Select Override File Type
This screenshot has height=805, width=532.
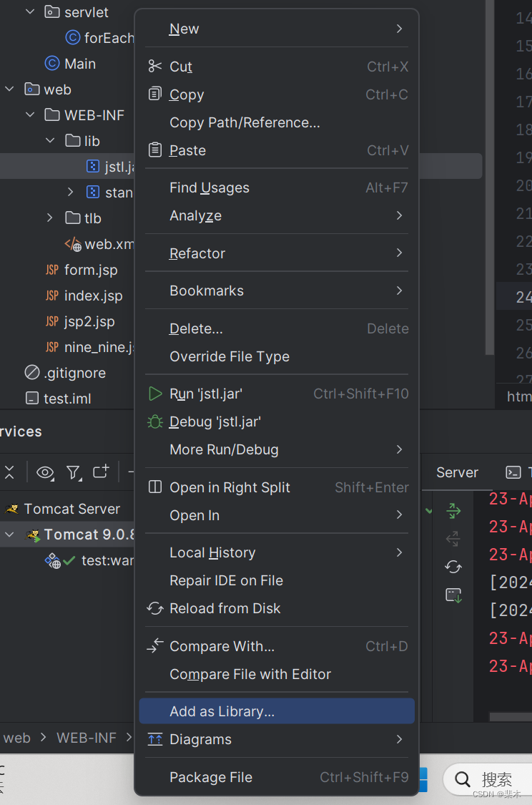[x=277, y=356]
